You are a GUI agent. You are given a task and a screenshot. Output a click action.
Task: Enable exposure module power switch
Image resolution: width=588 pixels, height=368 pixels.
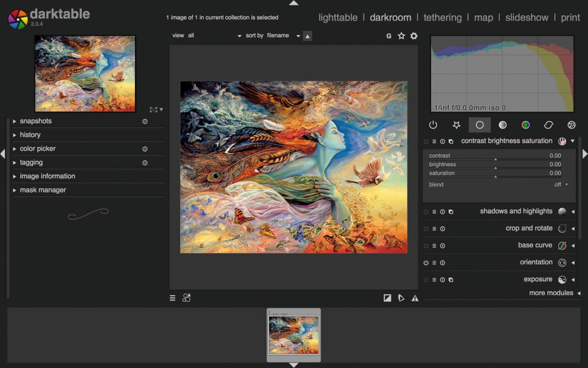(426, 280)
